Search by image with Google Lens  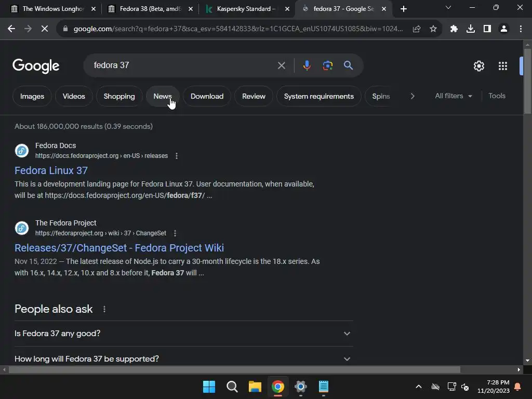click(327, 65)
